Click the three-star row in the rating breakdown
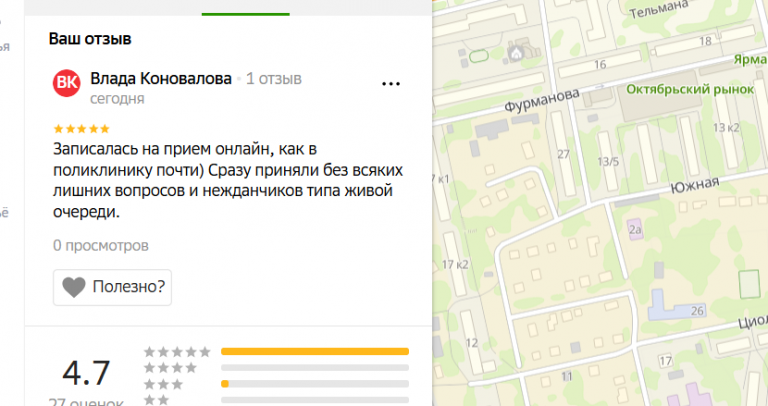Screen dimensions: 768x406 point(163,384)
